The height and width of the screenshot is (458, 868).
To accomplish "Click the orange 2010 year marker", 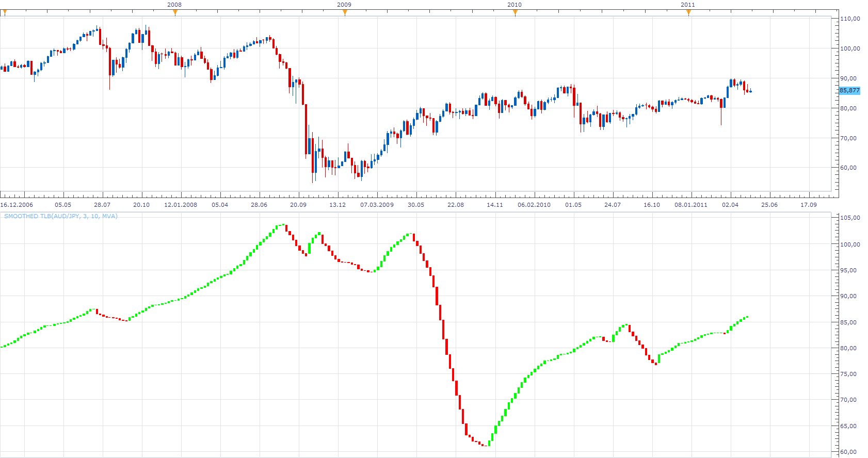I will point(515,12).
